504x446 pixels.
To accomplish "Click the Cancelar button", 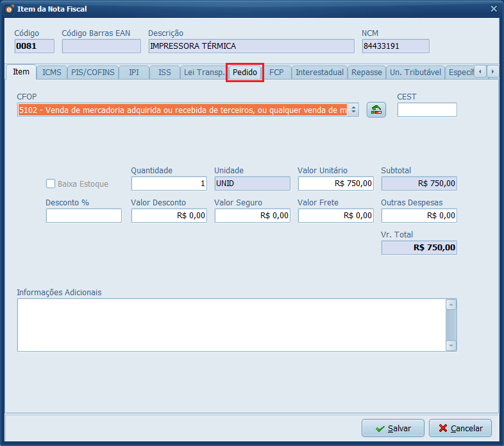I will [460, 428].
